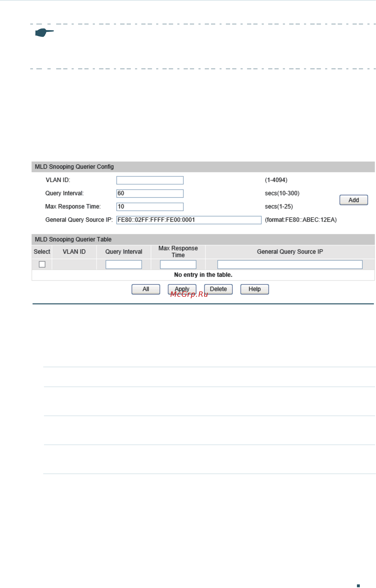
Task: Click the VLAN ID column header
Action: (x=74, y=252)
